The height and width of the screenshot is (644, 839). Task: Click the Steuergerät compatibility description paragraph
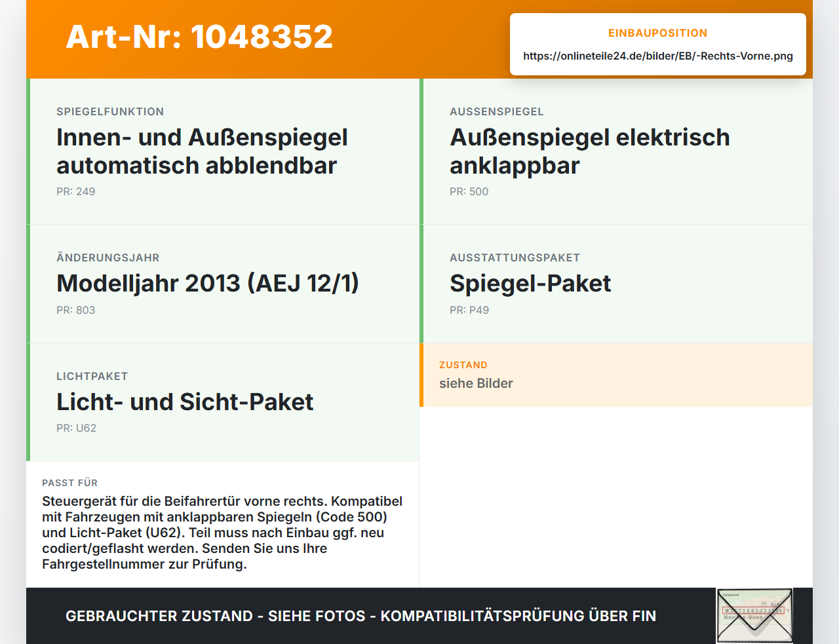point(222,533)
